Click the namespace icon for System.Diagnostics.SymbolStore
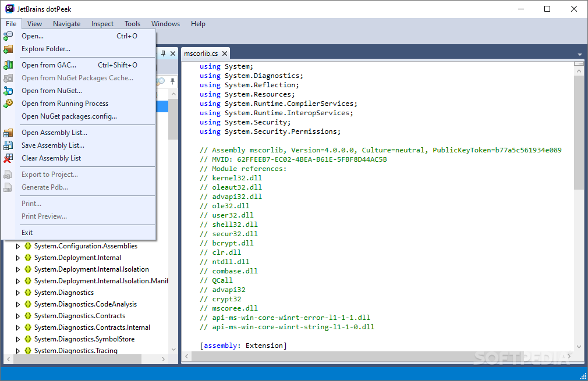The height and width of the screenshot is (381, 588). point(28,339)
